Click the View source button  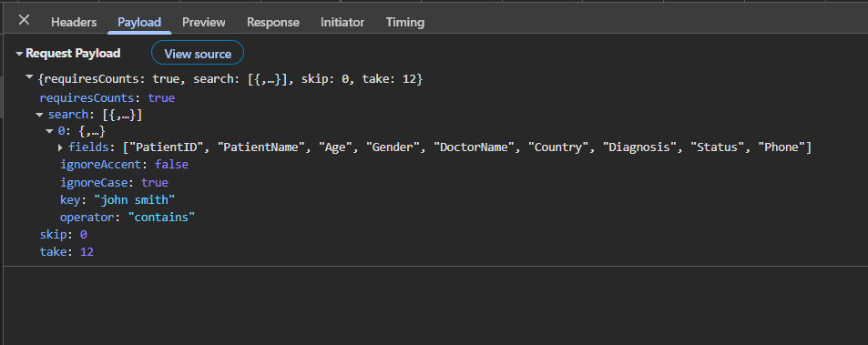(x=198, y=54)
